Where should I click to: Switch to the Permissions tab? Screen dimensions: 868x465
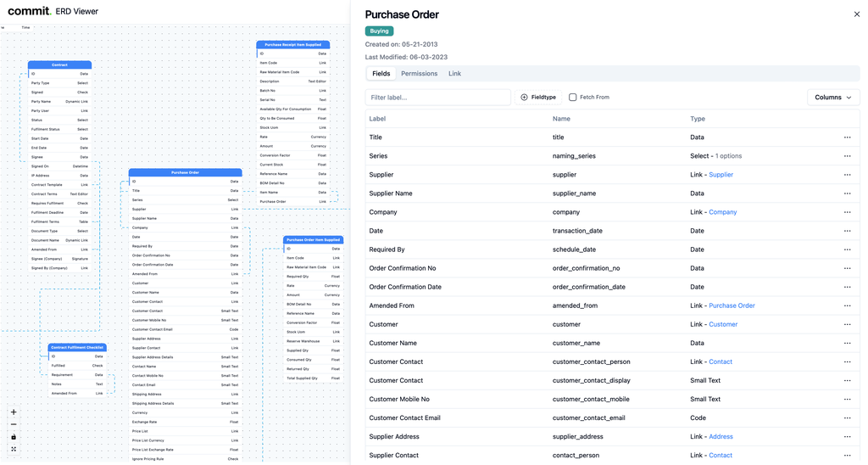tap(419, 74)
